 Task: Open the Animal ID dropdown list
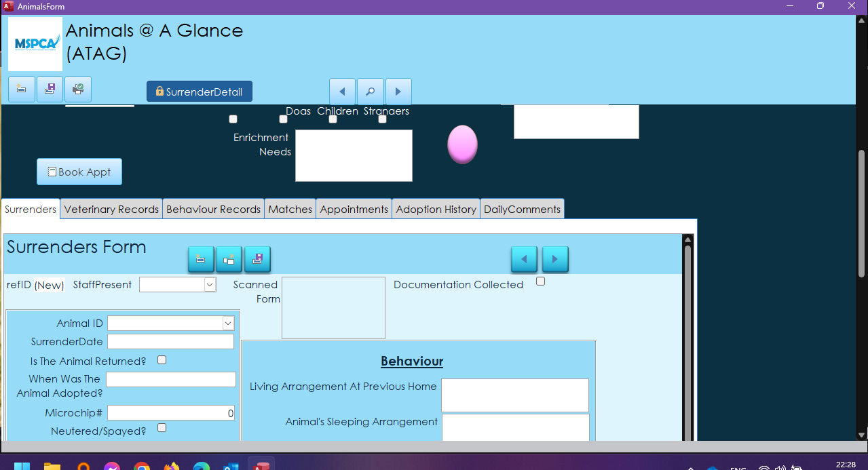click(228, 324)
